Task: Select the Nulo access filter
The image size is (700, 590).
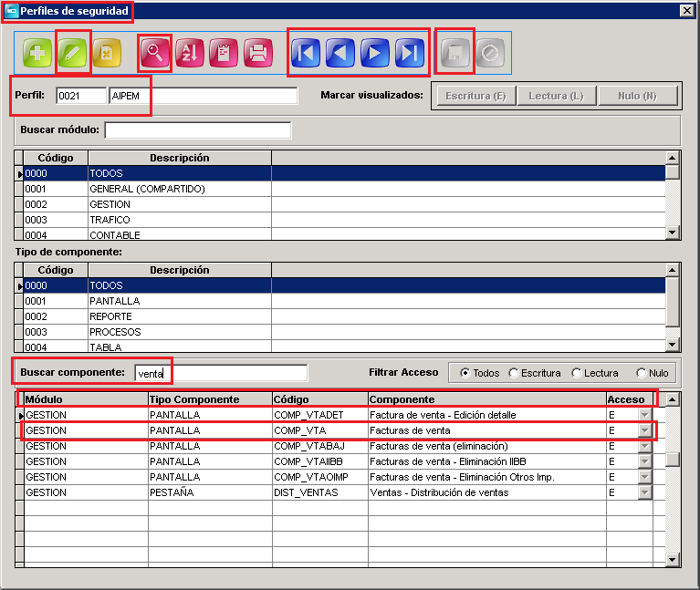Action: [642, 373]
